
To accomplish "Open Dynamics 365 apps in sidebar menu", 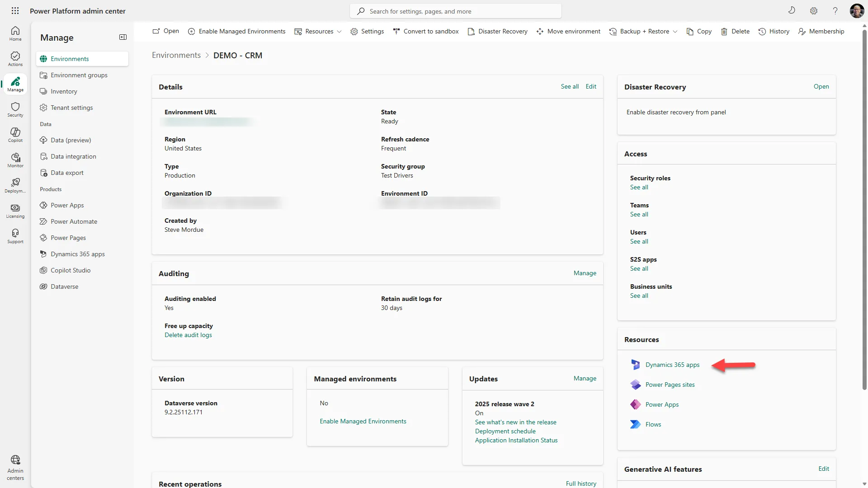I will tap(77, 254).
